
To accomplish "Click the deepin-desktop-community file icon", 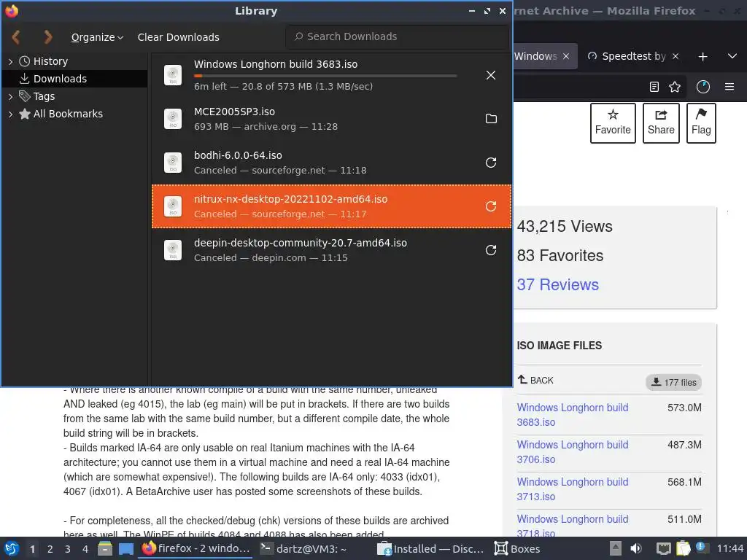I will (173, 250).
